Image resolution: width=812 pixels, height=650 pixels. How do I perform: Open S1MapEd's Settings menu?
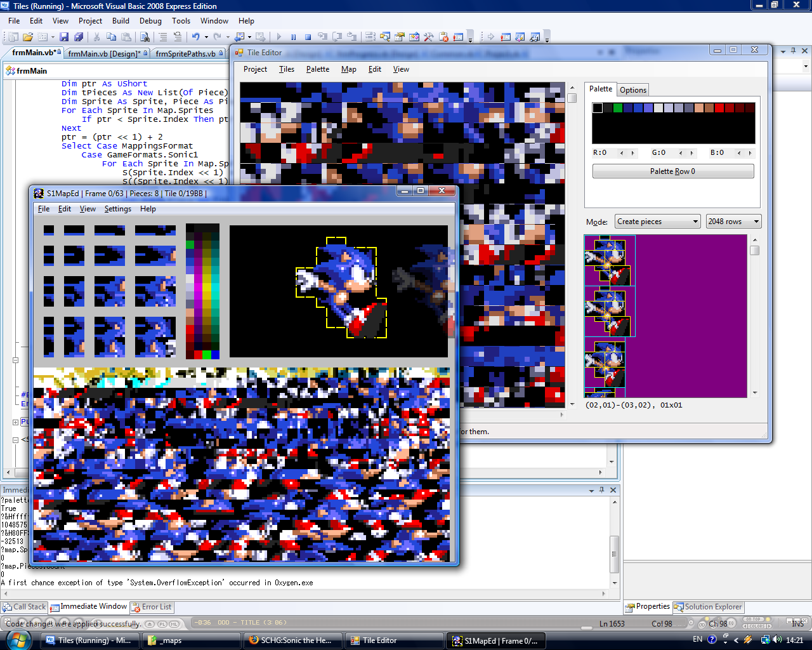[x=118, y=209]
